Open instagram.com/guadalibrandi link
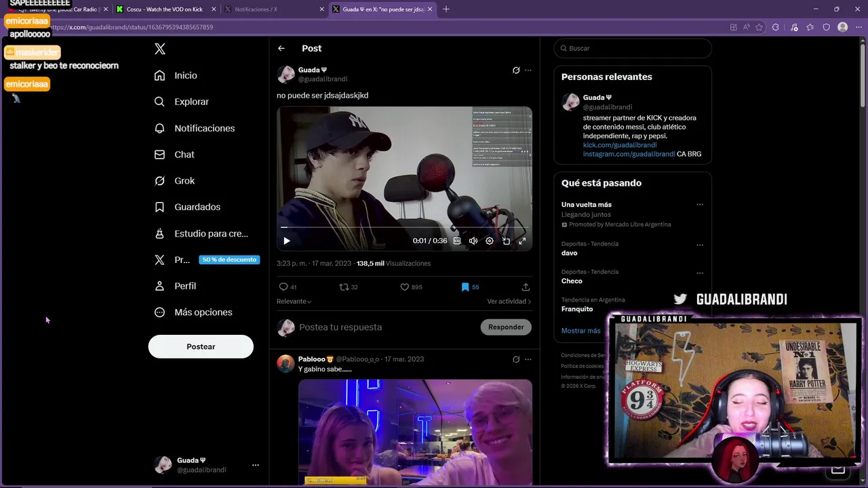The image size is (868, 488). [x=629, y=154]
